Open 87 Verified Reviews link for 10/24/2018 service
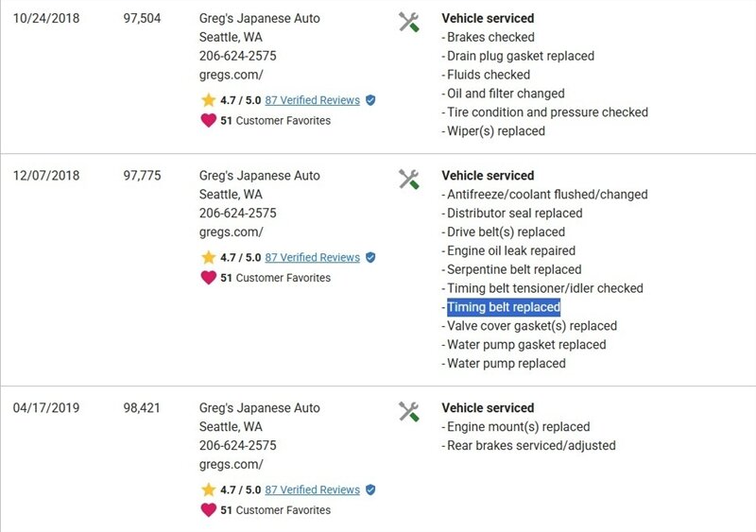 (312, 100)
